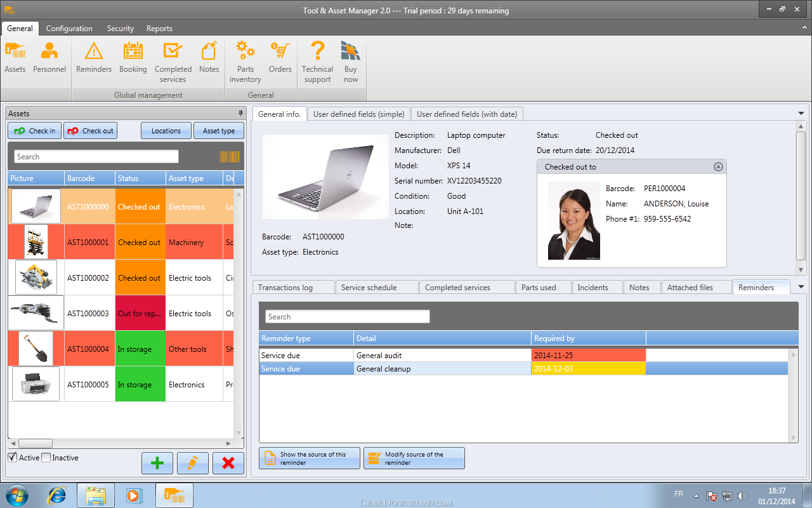Click the red X delete asset button
Image resolution: width=812 pixels, height=508 pixels.
pos(228,463)
